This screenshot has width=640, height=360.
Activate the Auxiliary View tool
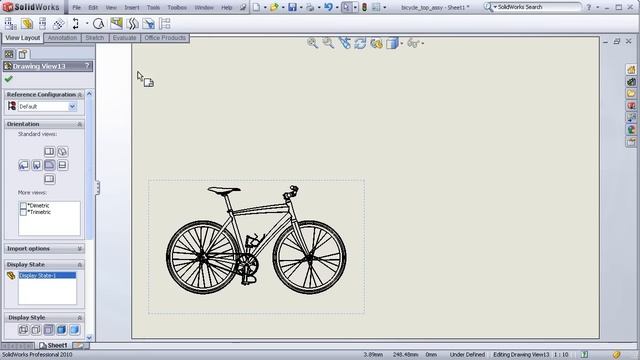tap(58, 24)
